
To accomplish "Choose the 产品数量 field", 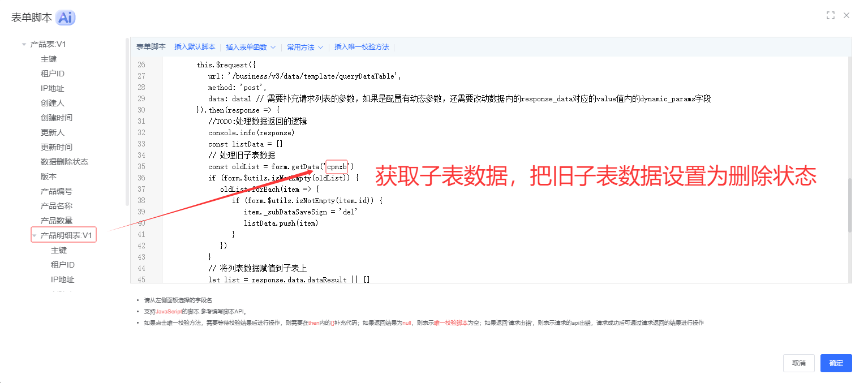I will (x=57, y=221).
